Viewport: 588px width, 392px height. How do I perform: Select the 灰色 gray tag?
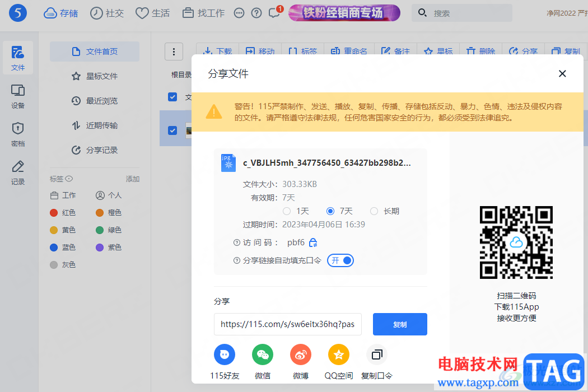pos(63,265)
